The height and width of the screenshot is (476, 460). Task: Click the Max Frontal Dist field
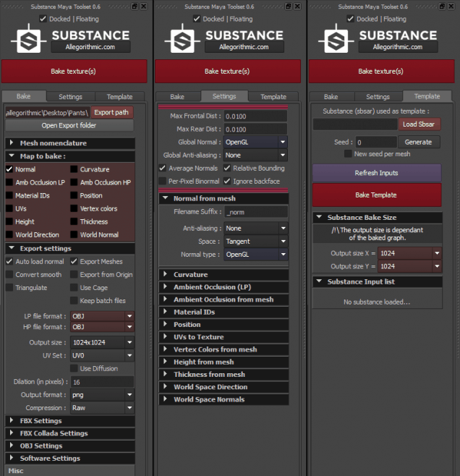tap(255, 116)
